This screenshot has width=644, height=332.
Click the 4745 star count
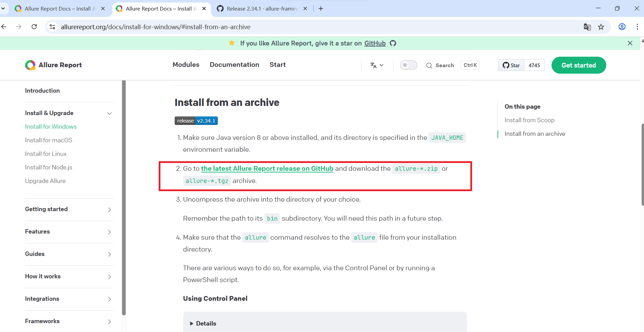[534, 65]
